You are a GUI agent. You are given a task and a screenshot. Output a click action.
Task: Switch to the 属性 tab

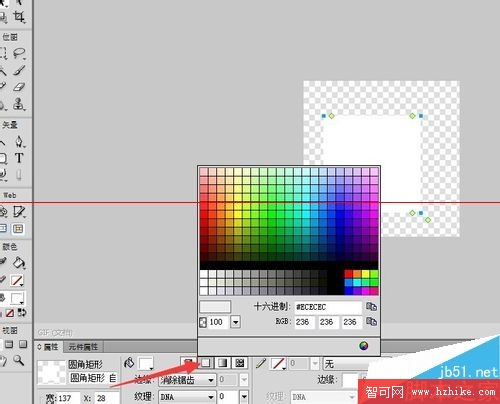tap(48, 347)
